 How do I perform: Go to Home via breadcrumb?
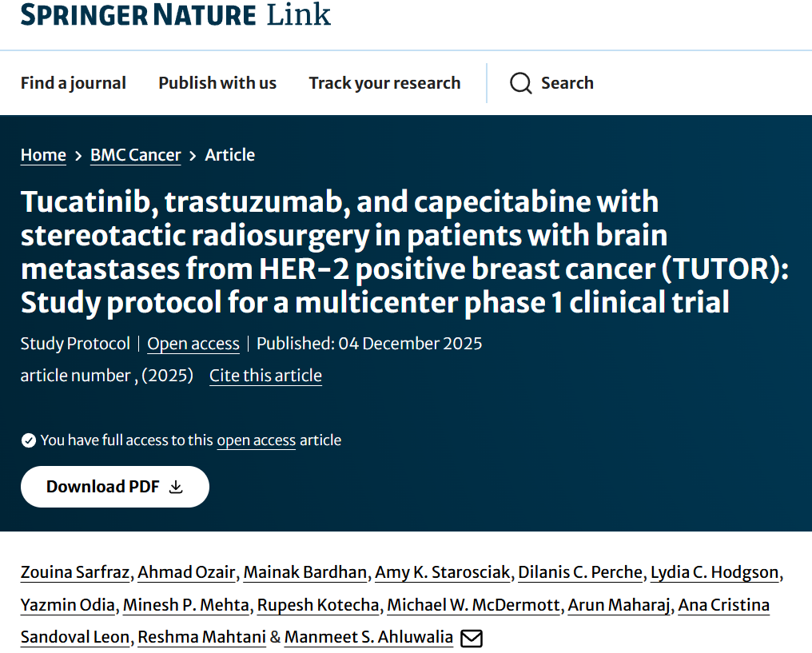(43, 154)
